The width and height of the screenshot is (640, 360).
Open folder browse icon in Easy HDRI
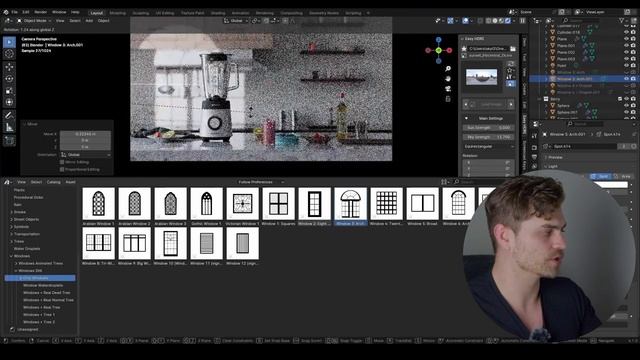click(x=513, y=49)
